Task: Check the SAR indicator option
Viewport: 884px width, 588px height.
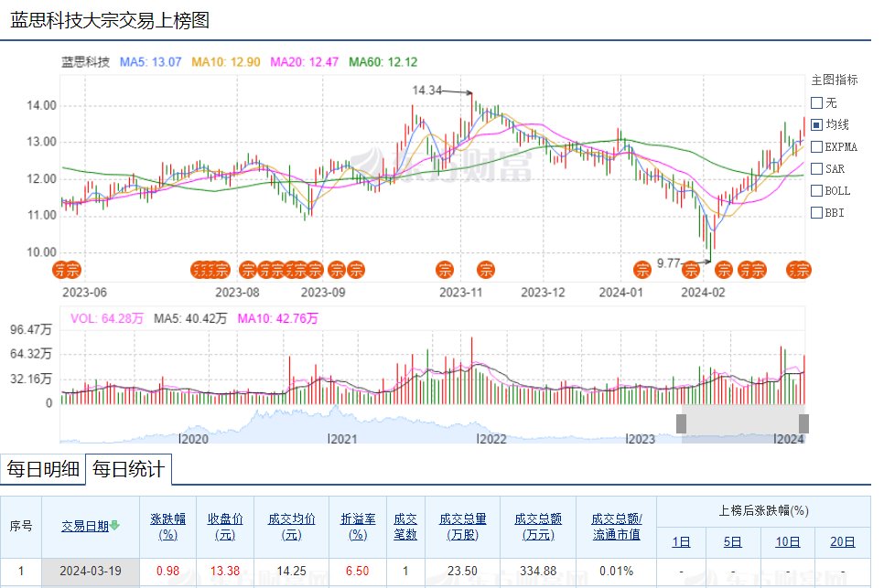Action: (x=817, y=168)
